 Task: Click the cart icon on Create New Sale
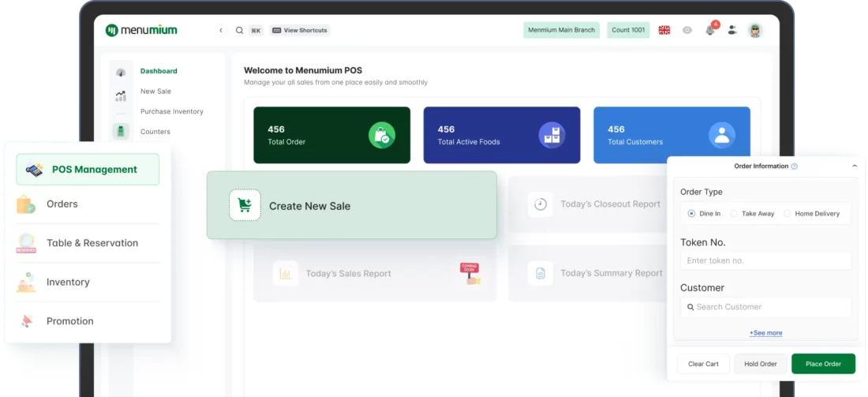(245, 205)
